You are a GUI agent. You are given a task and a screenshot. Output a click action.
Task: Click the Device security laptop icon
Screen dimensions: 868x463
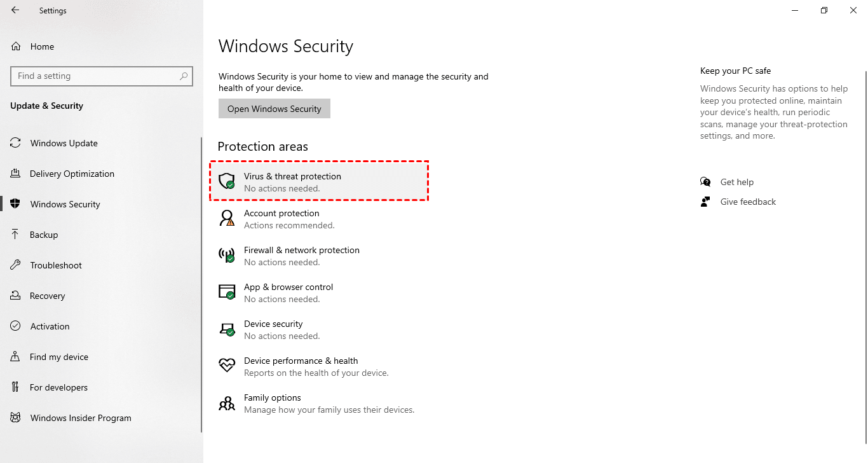coord(227,329)
